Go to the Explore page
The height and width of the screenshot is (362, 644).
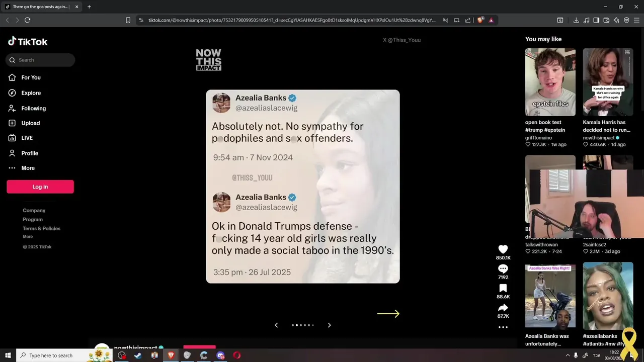click(25, 93)
